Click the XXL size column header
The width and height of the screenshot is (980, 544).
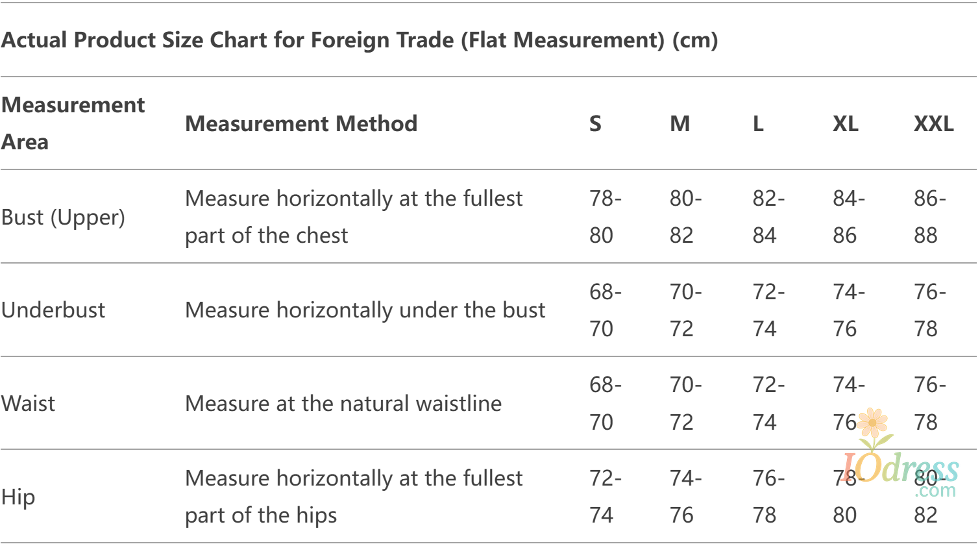pyautogui.click(x=933, y=123)
